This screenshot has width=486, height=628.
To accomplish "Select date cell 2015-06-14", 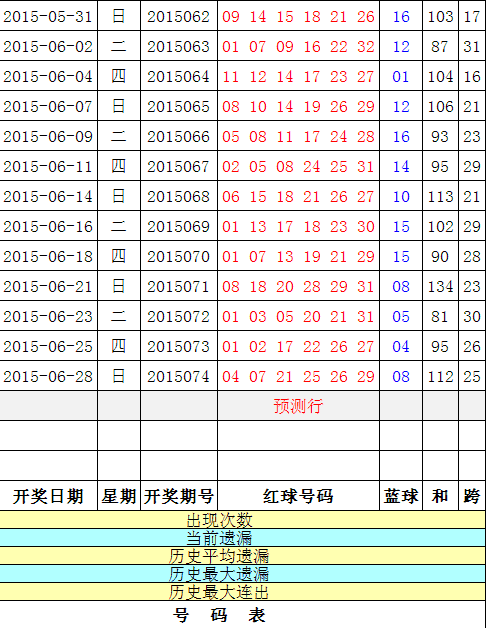I will click(x=48, y=197).
